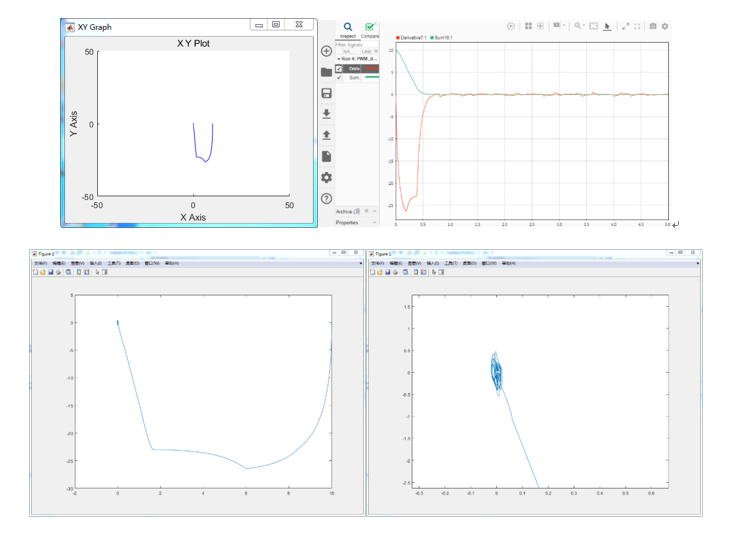
Task: Save the session with the floppy disk icon
Action: click(326, 93)
